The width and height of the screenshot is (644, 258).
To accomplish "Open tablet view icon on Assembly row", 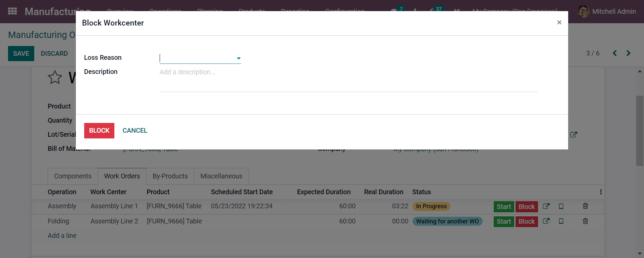I will [x=561, y=206].
